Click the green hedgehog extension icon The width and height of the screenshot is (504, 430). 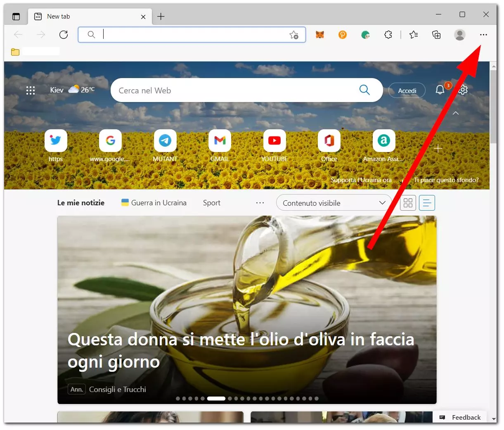click(x=365, y=35)
